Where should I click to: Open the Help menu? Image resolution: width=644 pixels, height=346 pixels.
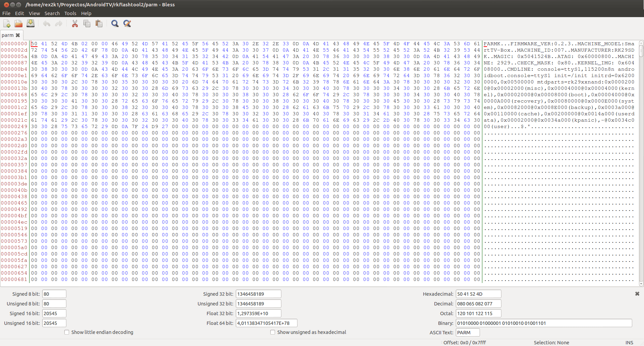pyautogui.click(x=86, y=13)
